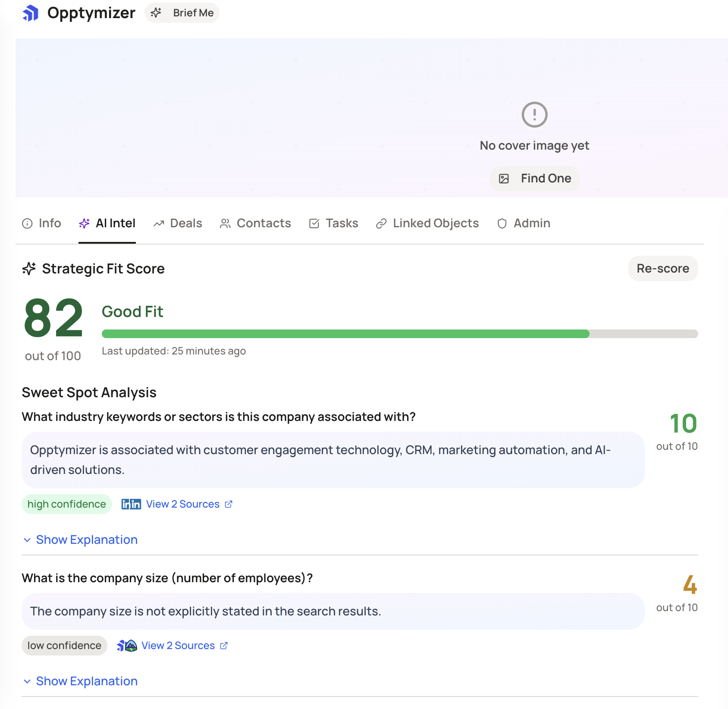Open View 2 Sources for industry keywords

coord(183,504)
